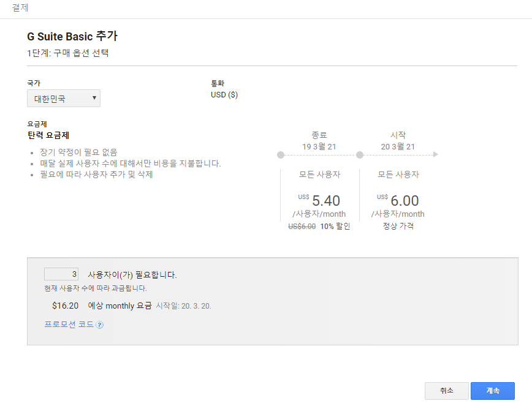Click the $16.20 estimated monthly fee
Viewport: 532px width, 417px height.
pyautogui.click(x=65, y=306)
